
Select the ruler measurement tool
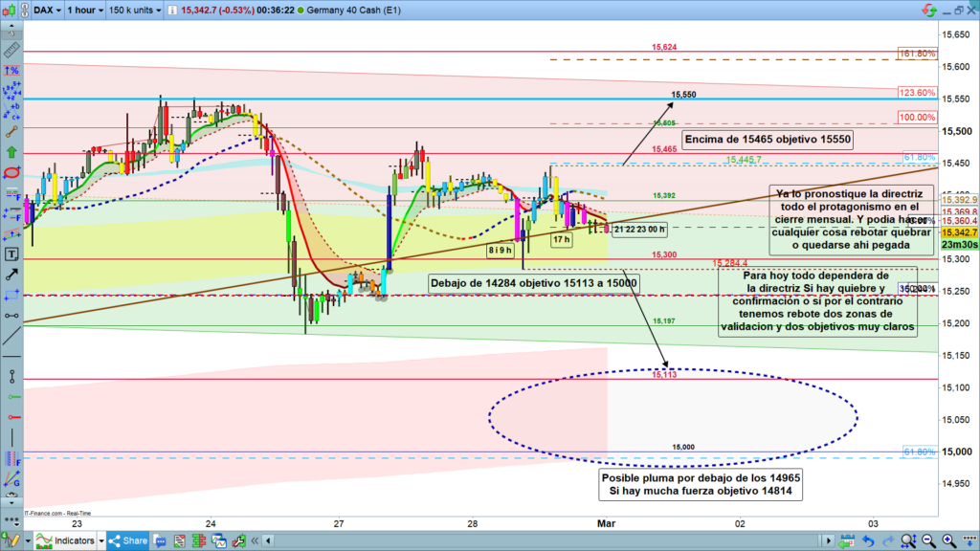11,49
